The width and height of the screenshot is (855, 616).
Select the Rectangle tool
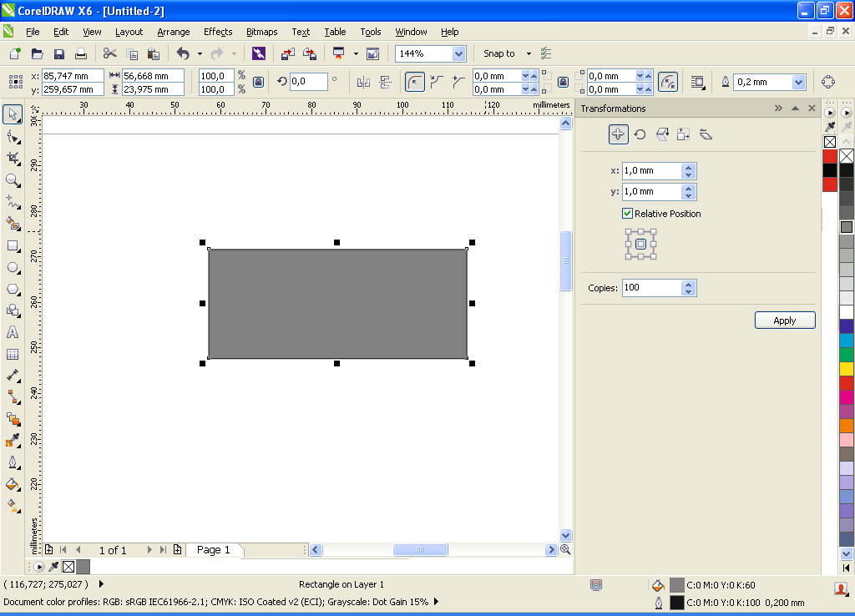13,246
